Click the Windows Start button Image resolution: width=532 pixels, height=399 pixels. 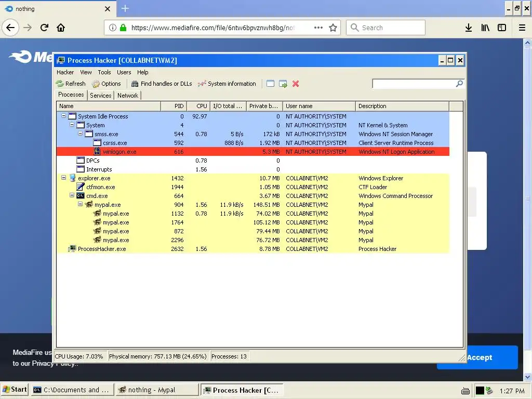14,390
